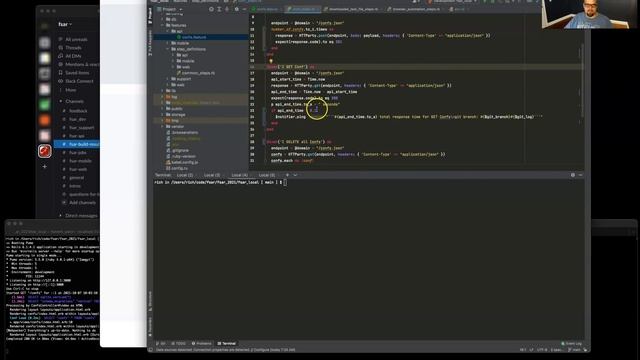
Task: Hide the Project panel with minus icon
Action: (244, 9)
